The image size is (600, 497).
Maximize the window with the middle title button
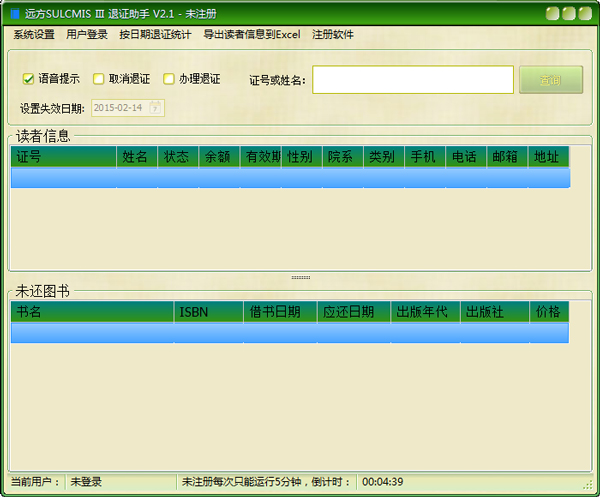click(569, 13)
